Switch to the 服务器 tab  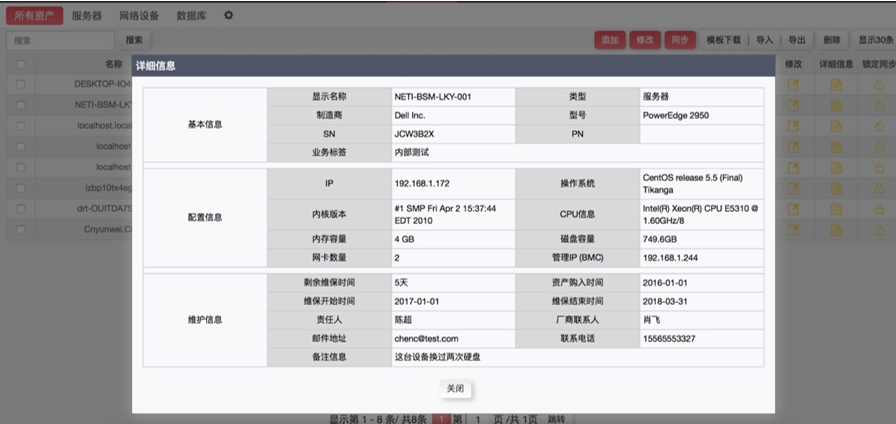pyautogui.click(x=86, y=16)
